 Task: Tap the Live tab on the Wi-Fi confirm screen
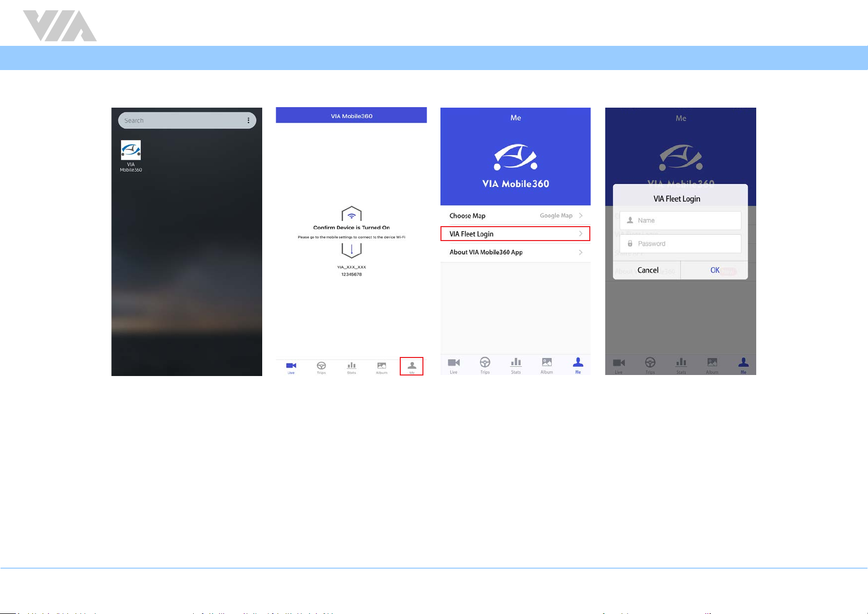(x=291, y=367)
